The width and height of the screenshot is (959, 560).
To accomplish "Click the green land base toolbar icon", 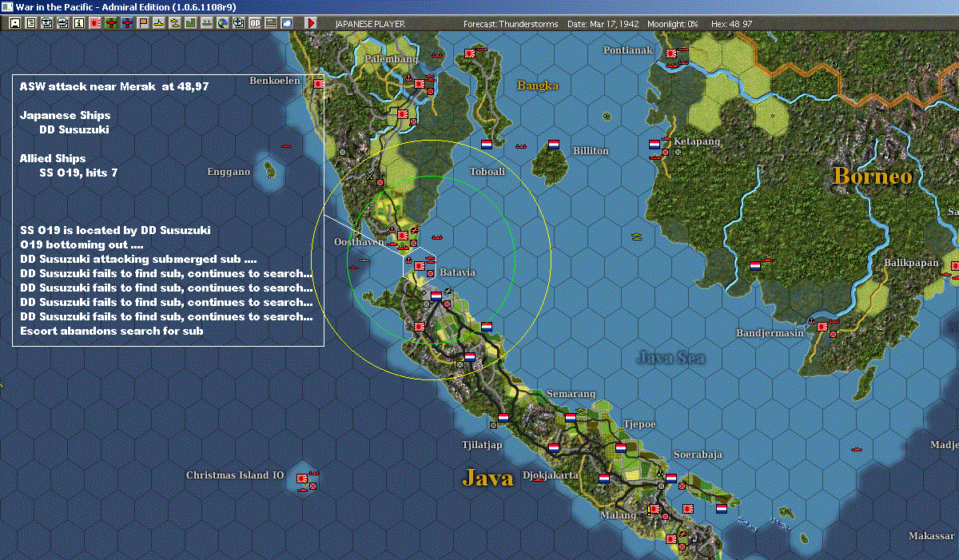I will (x=190, y=23).
